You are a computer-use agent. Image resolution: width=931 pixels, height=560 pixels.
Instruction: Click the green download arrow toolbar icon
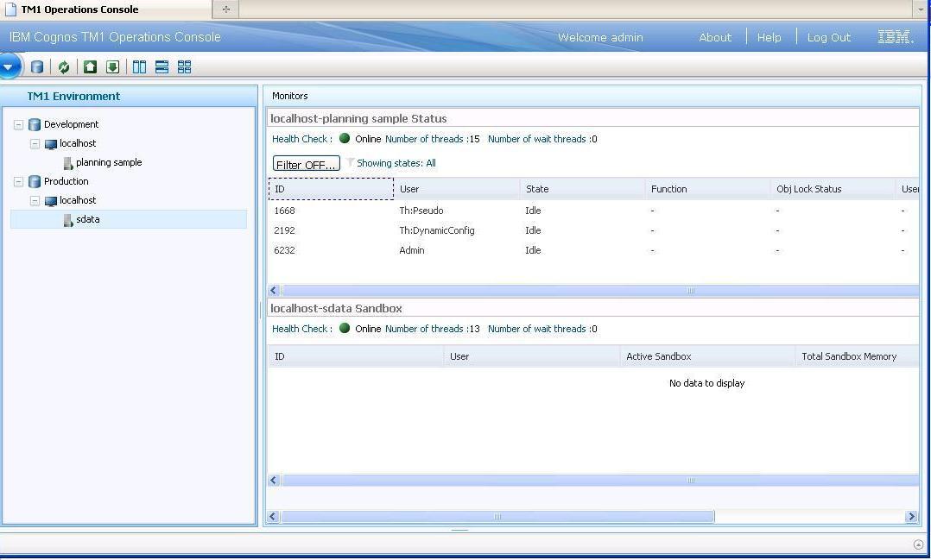[x=112, y=66]
